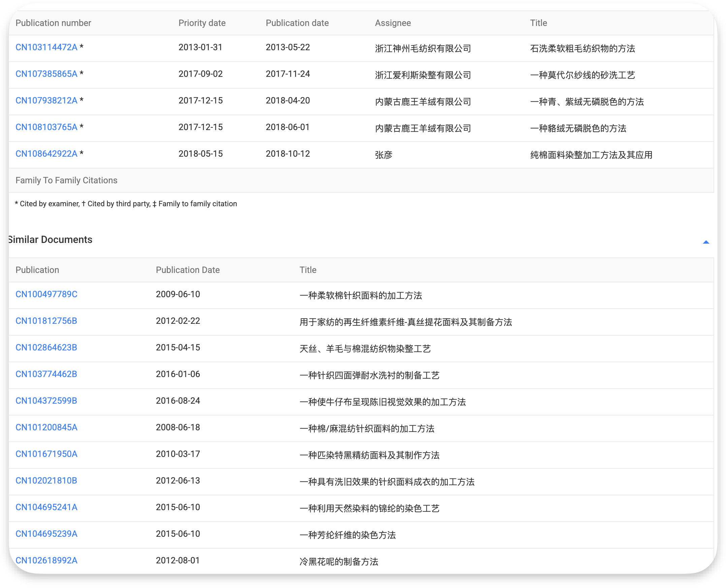Collapse the Similar Documents section arrow
Screen dimensions: 726x588
[x=706, y=242]
